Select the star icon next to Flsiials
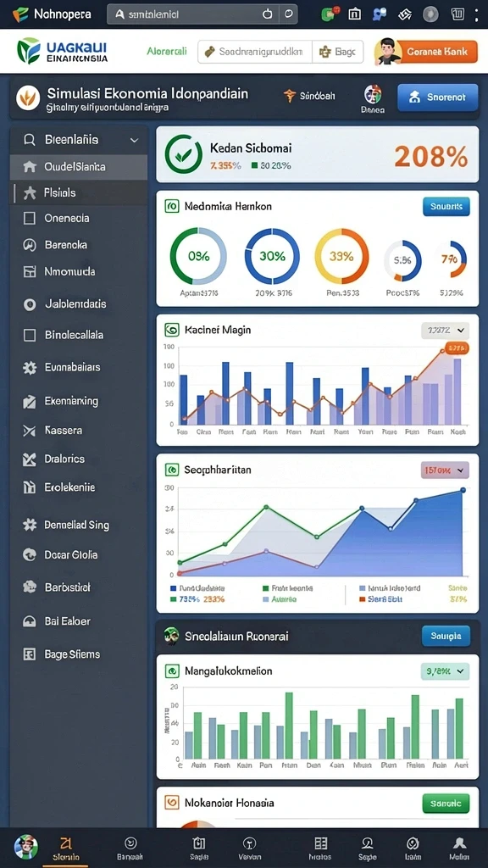Viewport: 488px width, 868px height. coord(30,192)
